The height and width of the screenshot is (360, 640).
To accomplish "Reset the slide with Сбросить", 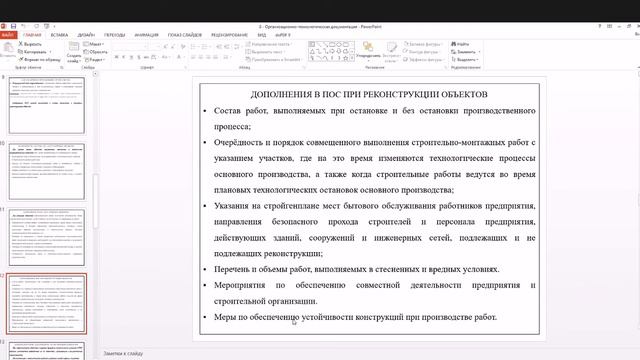I will [x=95, y=52].
